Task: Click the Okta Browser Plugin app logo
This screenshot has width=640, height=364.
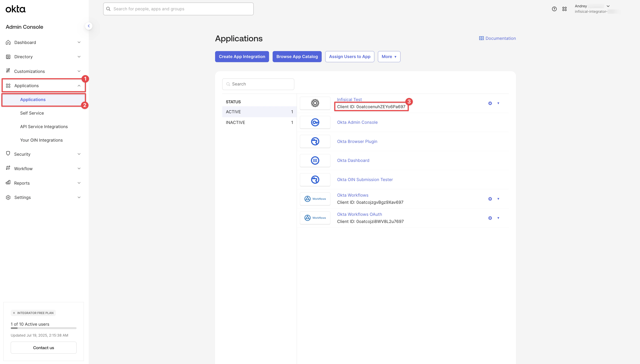Action: click(315, 141)
